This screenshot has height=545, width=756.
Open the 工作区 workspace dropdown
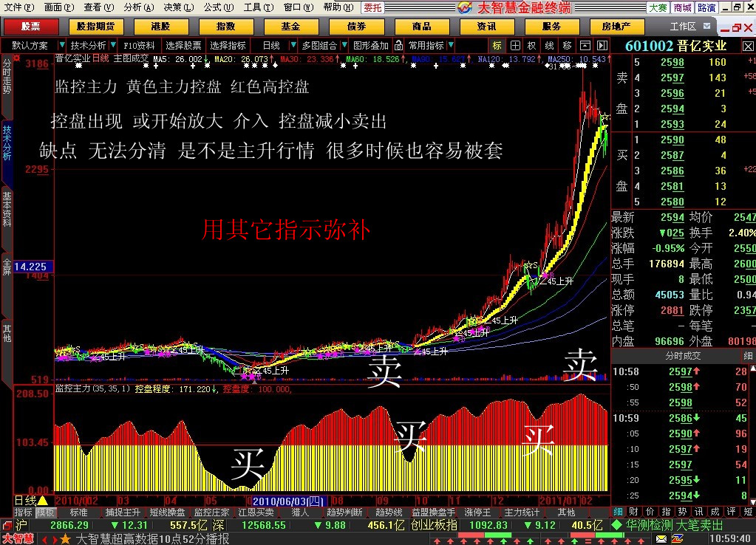(706, 27)
